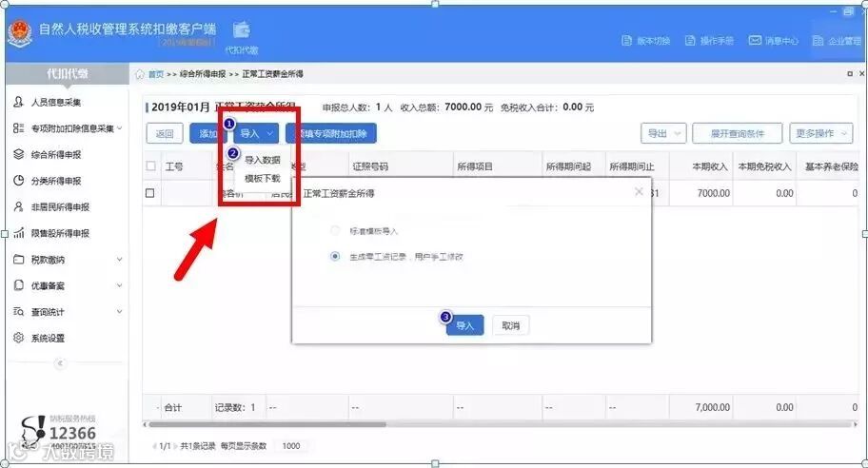868x468 pixels.
Task: Open the 更多操作 dropdown
Action: pyautogui.click(x=821, y=133)
